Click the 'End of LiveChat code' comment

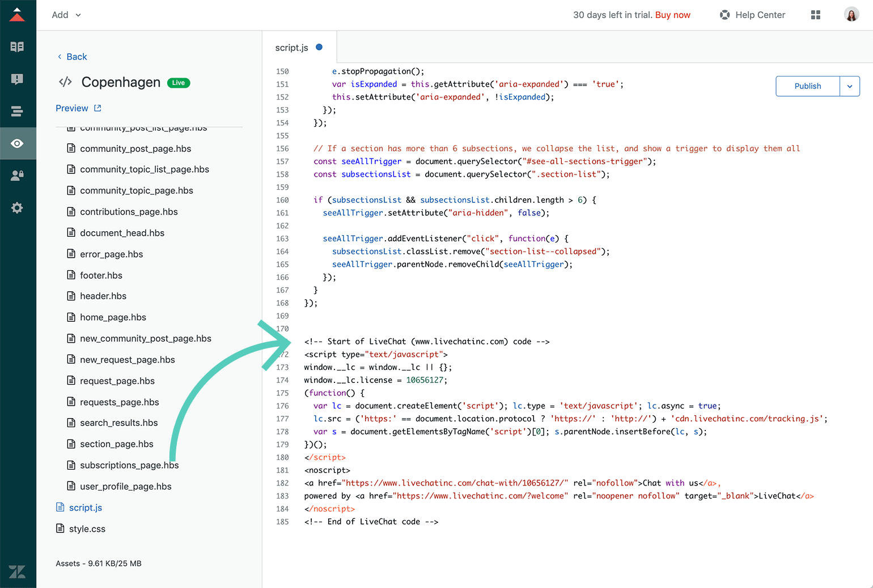371,522
